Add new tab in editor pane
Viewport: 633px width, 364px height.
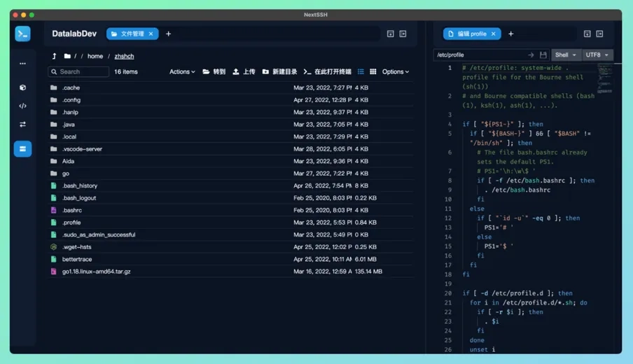[510, 34]
